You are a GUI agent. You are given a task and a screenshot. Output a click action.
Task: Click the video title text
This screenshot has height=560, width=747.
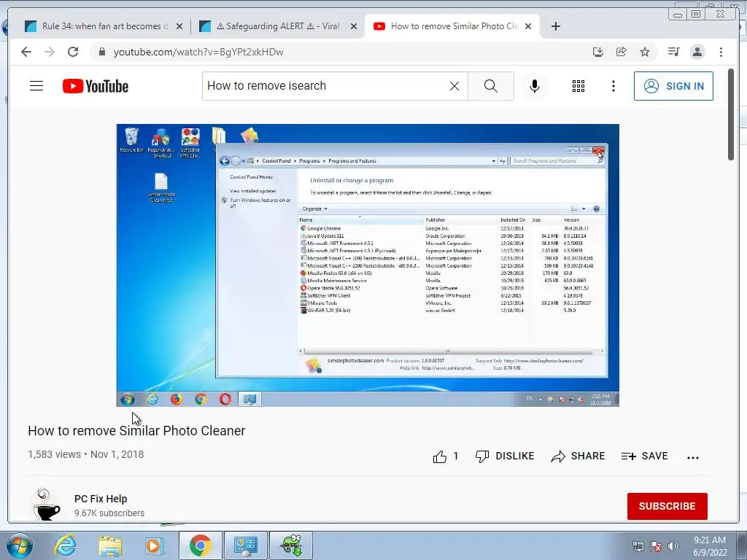pos(136,430)
